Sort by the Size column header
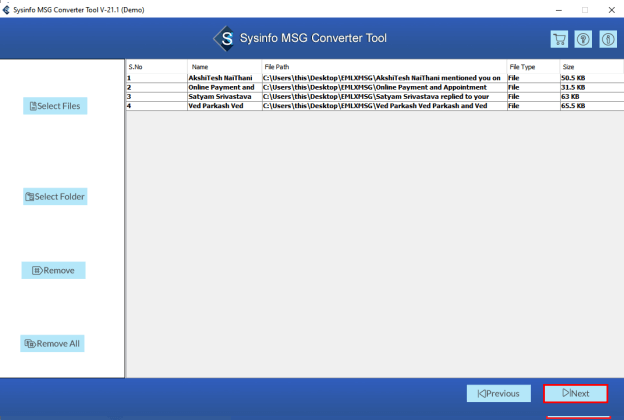This screenshot has height=420, width=624. click(591, 67)
